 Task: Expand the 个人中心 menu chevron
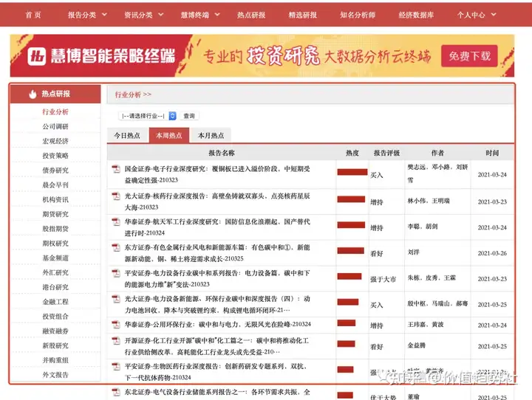(494, 15)
